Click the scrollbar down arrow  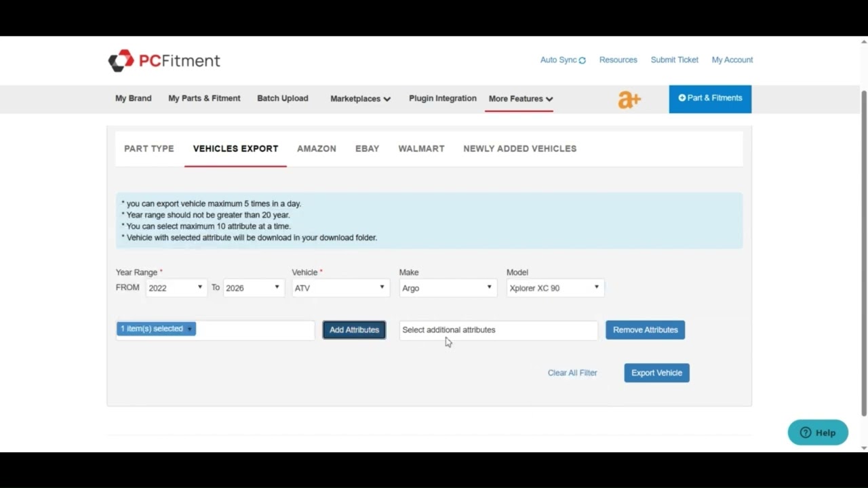coord(864,448)
